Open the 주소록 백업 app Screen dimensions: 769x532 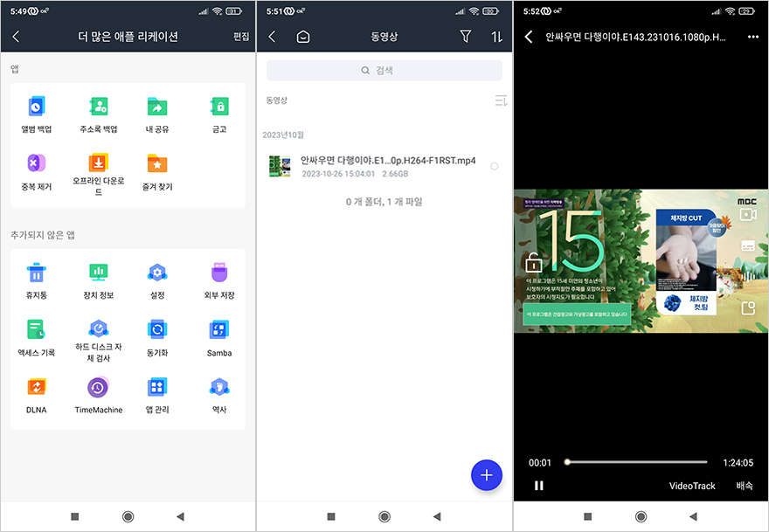tap(99, 114)
